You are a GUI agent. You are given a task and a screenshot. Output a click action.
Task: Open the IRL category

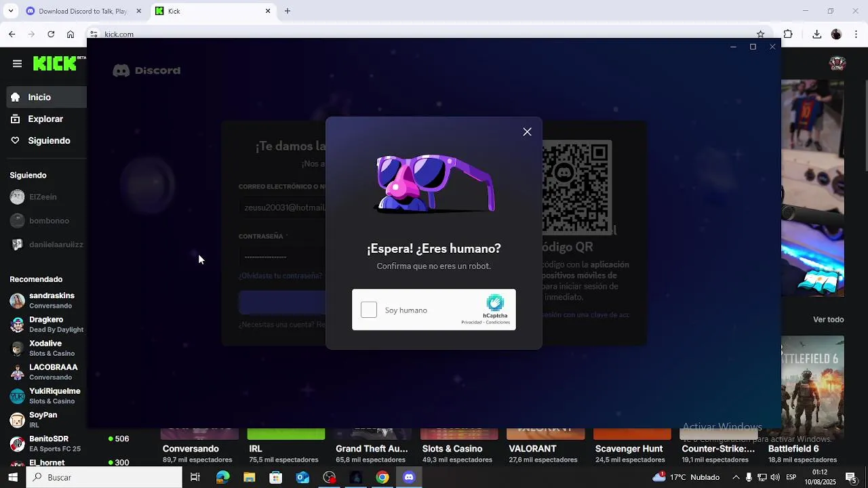(256, 449)
